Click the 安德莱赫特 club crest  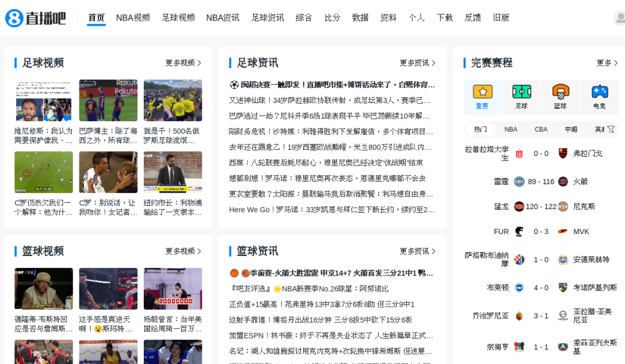(563, 260)
